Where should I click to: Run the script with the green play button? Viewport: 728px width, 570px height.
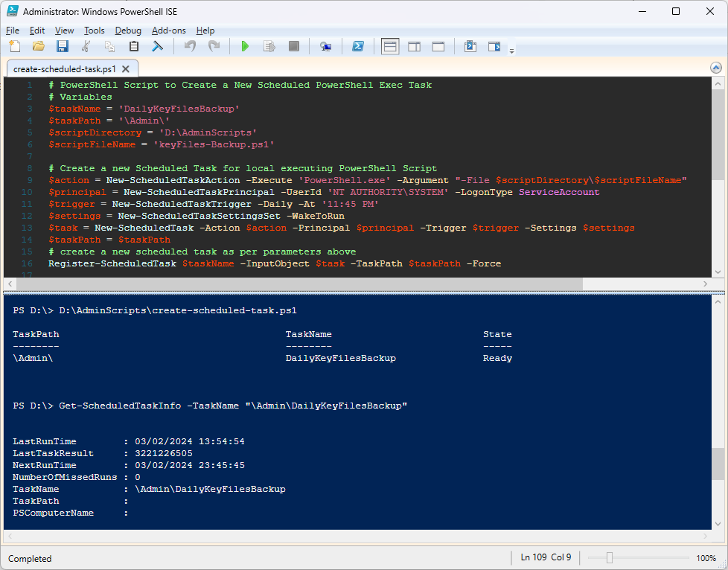pyautogui.click(x=245, y=46)
